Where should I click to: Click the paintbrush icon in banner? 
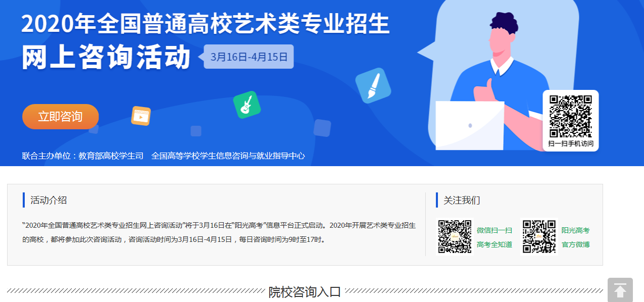373,86
